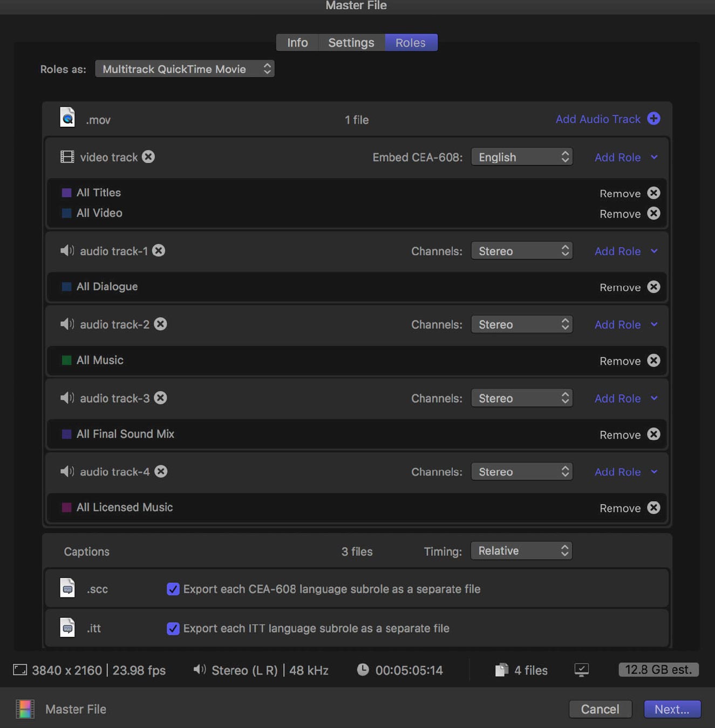Screen dimensions: 715x728
Task: Switch to the Settings tab
Action: click(x=351, y=42)
